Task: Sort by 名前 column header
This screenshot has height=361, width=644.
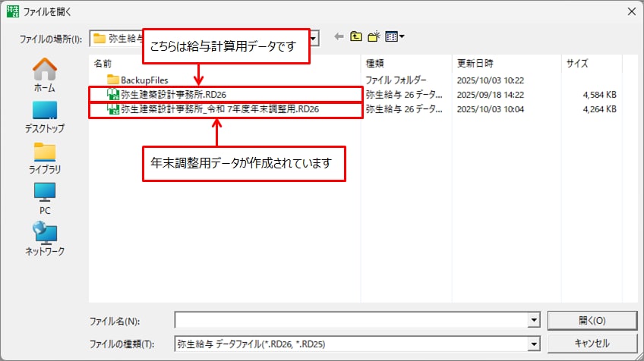Action: 103,64
